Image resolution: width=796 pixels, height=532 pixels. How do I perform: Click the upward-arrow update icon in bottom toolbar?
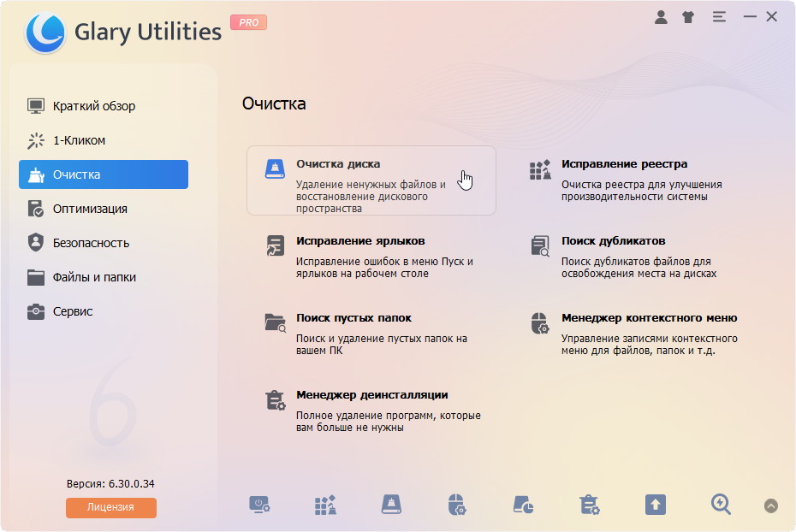(x=656, y=505)
